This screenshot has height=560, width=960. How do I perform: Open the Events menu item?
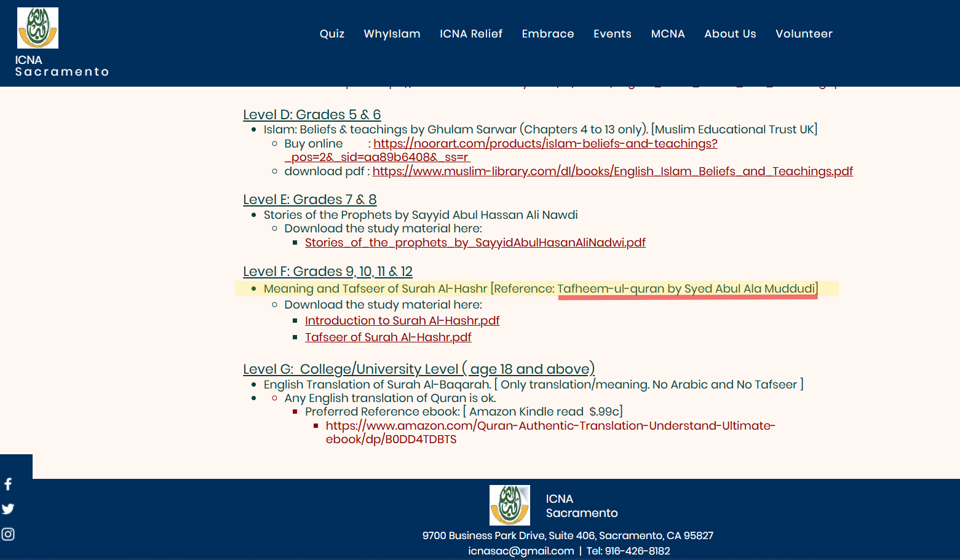tap(613, 34)
